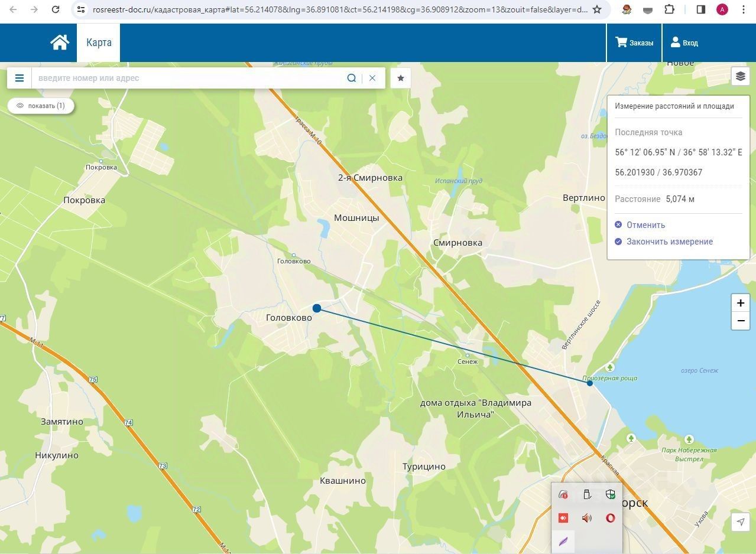Click Закончить измерение to finish measuring
756x554 pixels.
669,242
